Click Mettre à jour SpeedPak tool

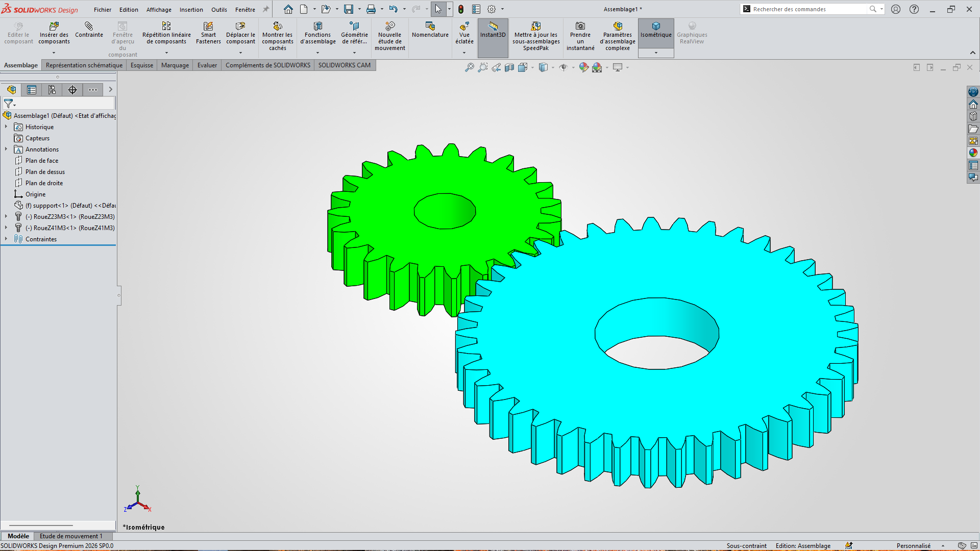tap(536, 36)
